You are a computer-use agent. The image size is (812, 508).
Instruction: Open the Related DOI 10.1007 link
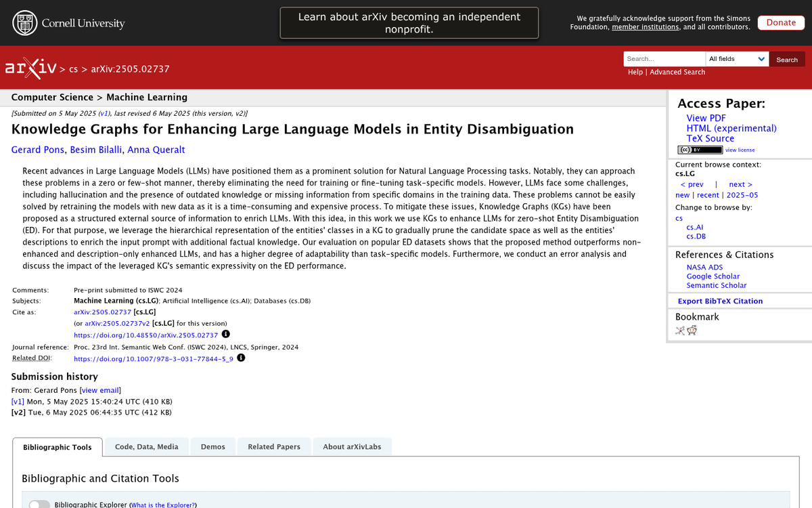tap(154, 359)
